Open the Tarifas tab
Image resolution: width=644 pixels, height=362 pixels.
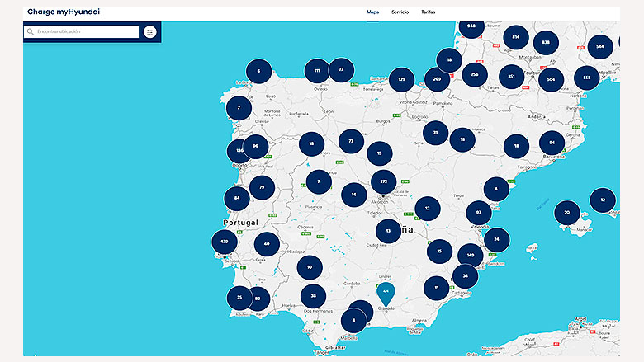click(428, 12)
